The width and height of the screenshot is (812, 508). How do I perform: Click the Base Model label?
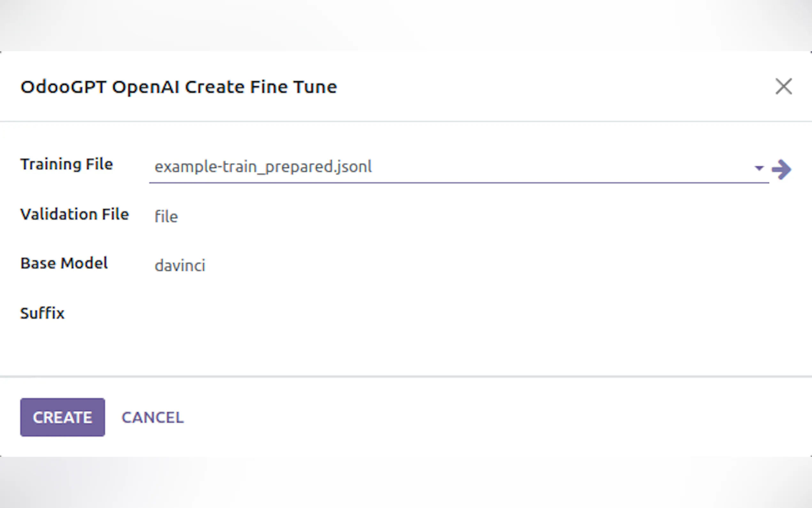click(64, 263)
